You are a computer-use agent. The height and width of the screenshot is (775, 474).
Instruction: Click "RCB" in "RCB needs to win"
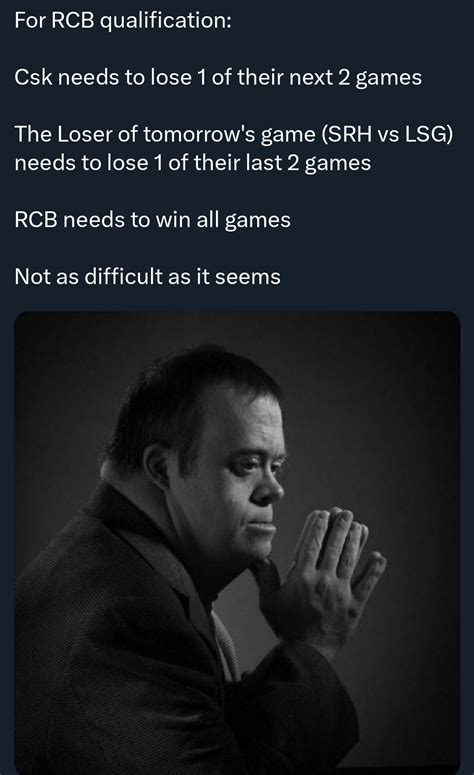[x=36, y=220]
